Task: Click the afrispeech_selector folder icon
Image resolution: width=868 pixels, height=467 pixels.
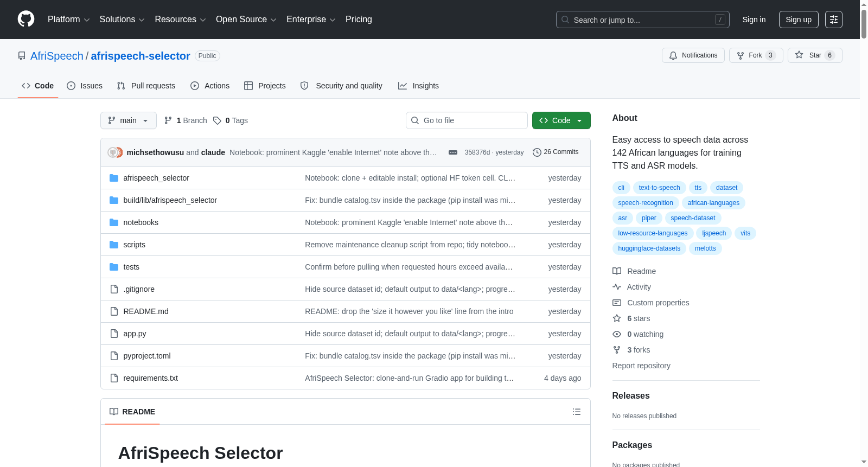Action: click(x=114, y=178)
